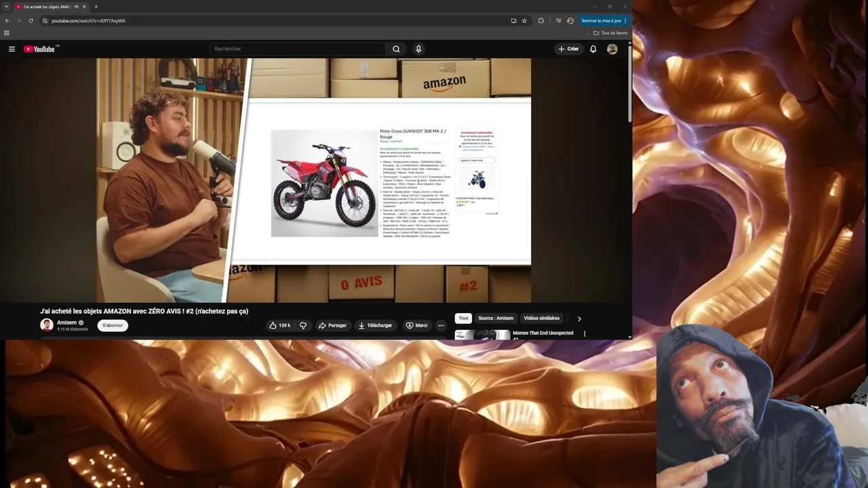Close the J'ai acheté les objets tab

click(x=84, y=7)
